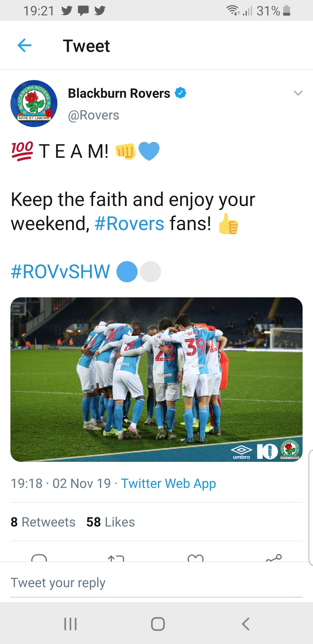Screen dimensions: 313x644
Task: Tap the Blackburn Rovers display name
Action: (x=119, y=93)
